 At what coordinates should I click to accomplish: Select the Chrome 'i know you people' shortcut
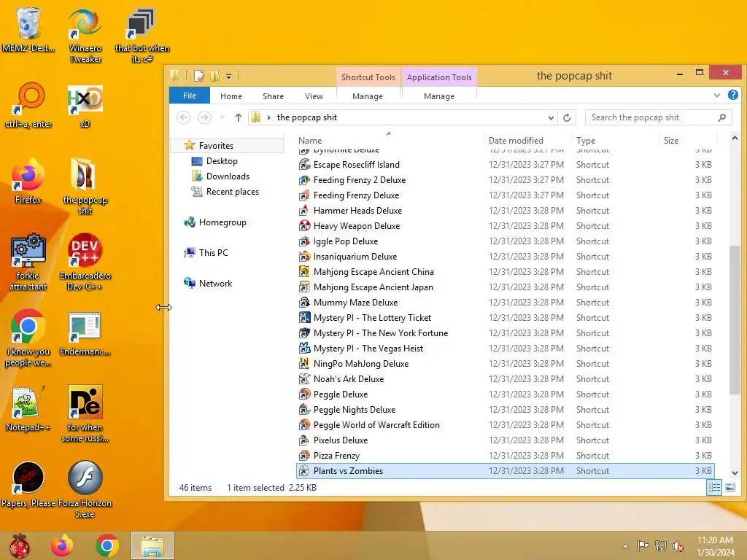tap(28, 338)
